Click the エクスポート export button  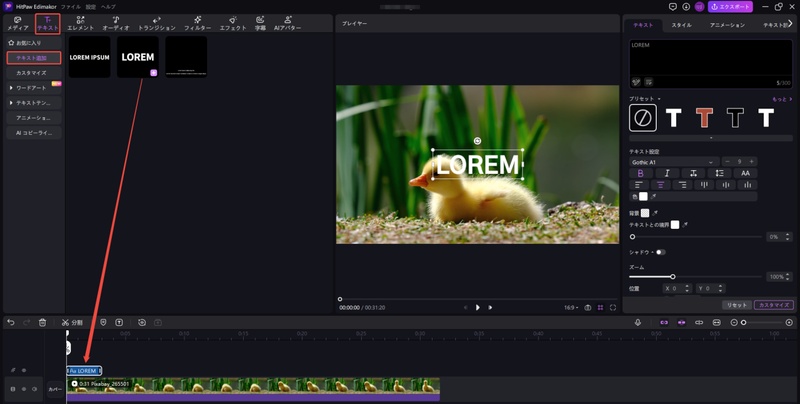730,7
